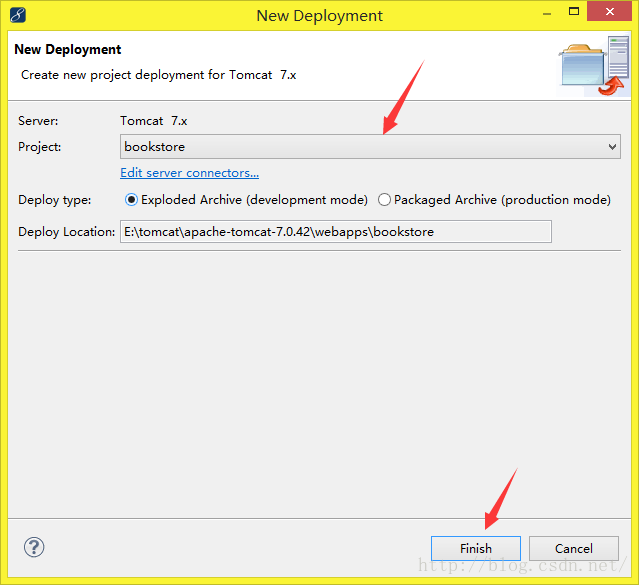639x585 pixels.
Task: Click the Tomcat 7.x server name text
Action: coord(154,121)
